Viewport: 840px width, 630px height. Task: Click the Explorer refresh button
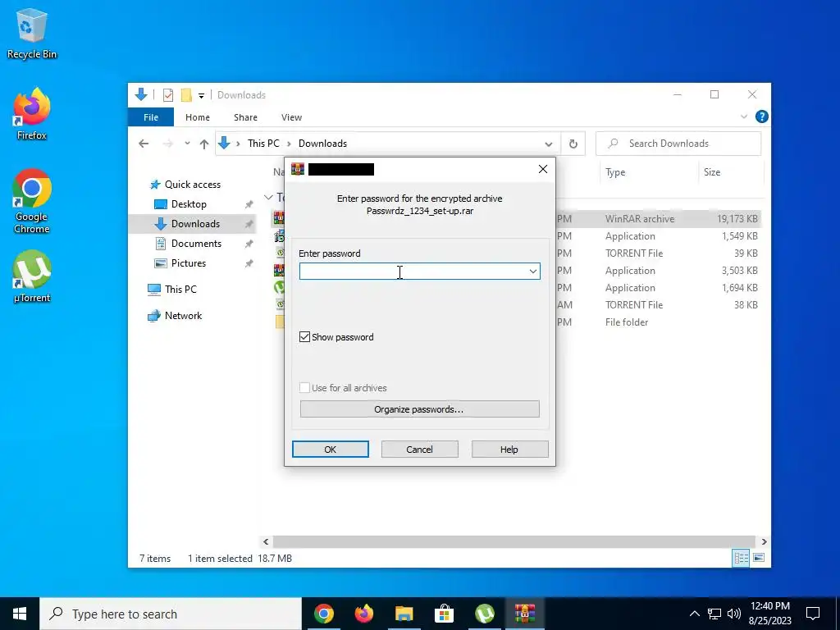click(573, 144)
